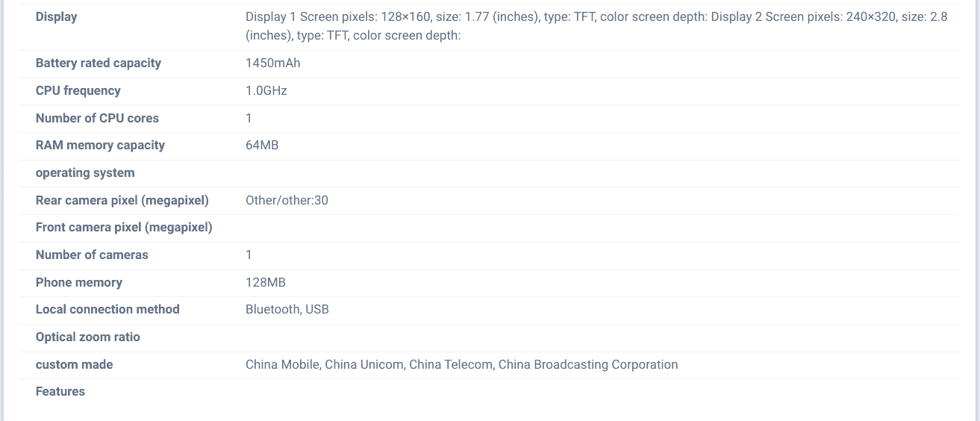
Task: Select the Local connection method label
Action: (x=107, y=310)
